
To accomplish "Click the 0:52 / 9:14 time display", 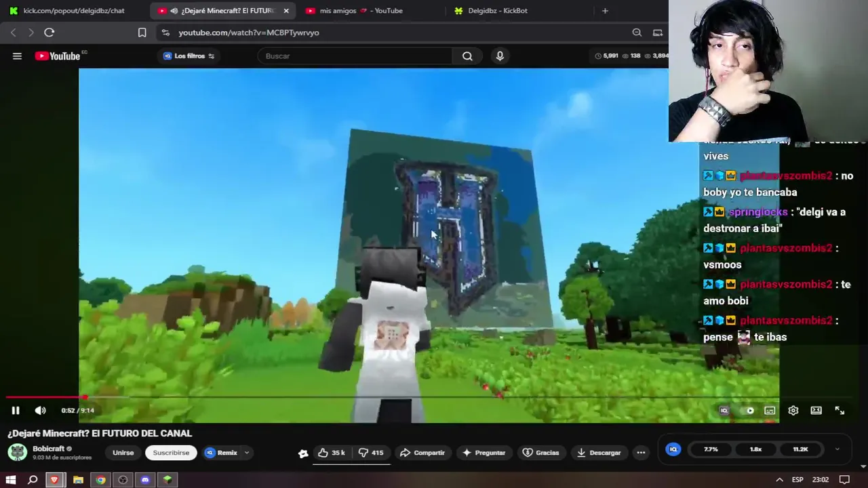I will [x=77, y=410].
